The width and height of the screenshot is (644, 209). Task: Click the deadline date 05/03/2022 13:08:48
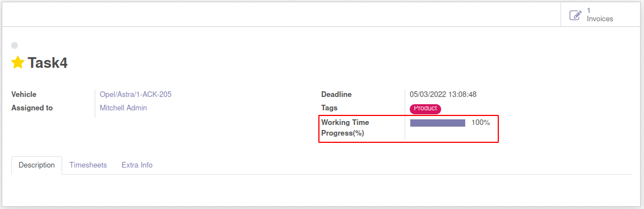pyautogui.click(x=443, y=95)
